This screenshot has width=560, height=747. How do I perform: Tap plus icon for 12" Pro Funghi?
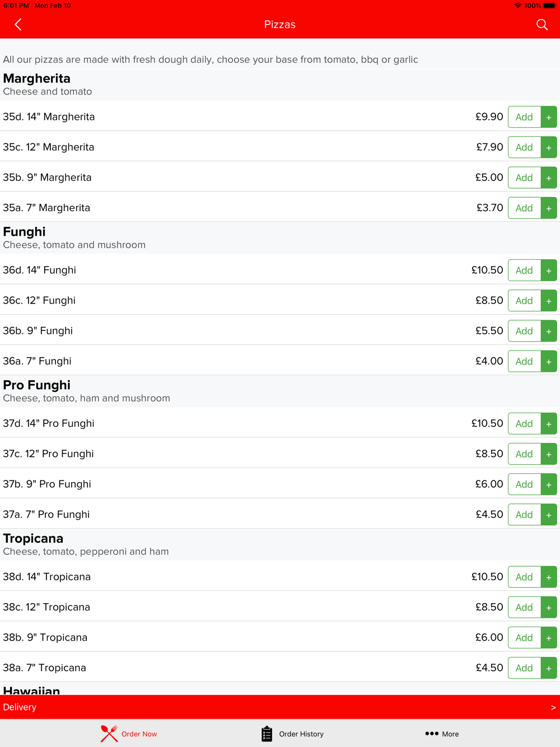click(549, 454)
